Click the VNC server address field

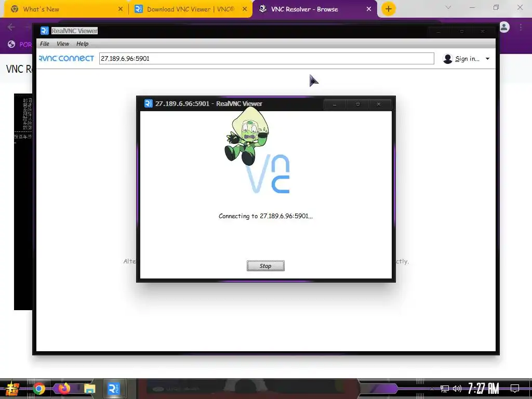point(267,58)
